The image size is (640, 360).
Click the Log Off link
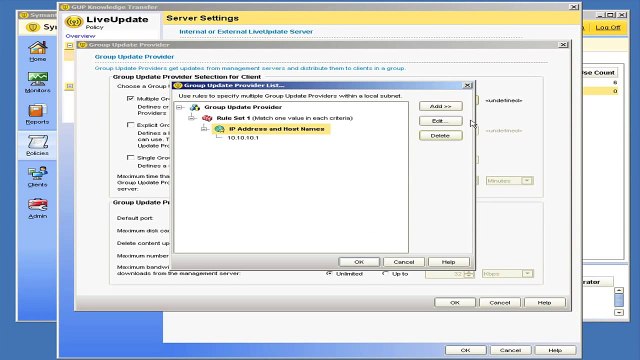click(608, 27)
